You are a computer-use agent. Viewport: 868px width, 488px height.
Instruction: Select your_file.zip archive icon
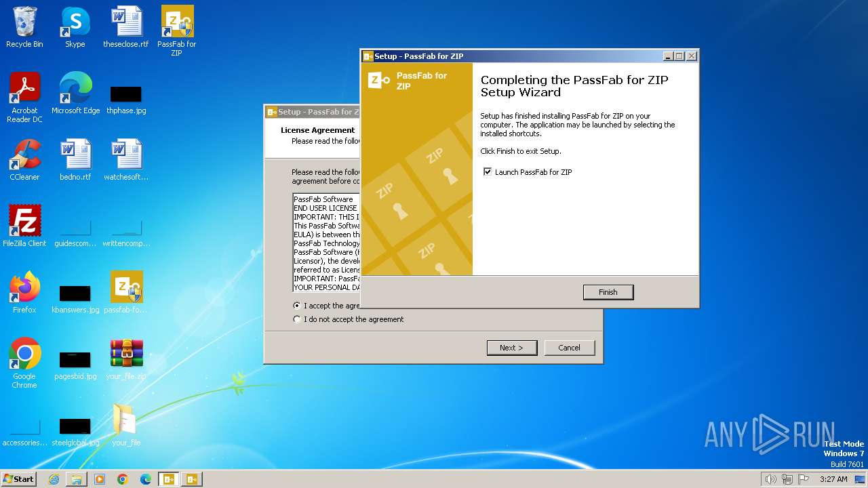point(126,359)
